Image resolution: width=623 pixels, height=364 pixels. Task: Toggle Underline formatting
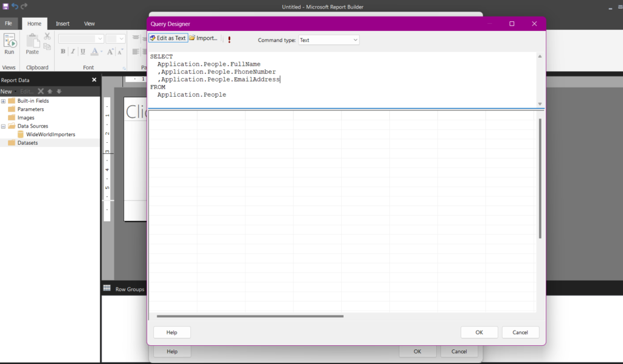tap(83, 51)
